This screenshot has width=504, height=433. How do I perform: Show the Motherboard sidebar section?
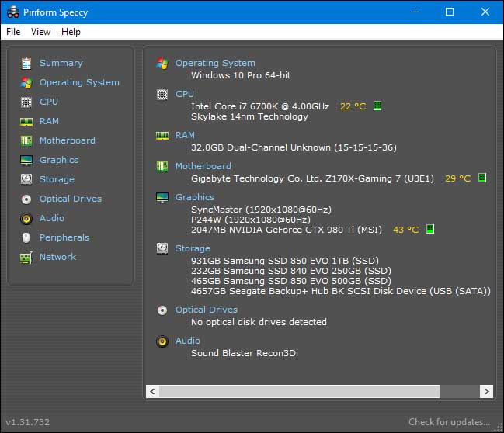(x=68, y=140)
